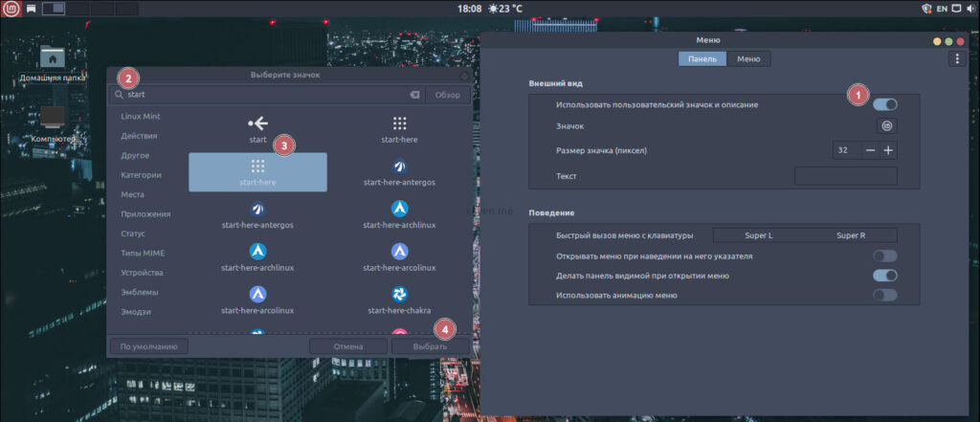Click the icon chooser button beside Значок
This screenshot has height=422, width=980.
pyautogui.click(x=887, y=125)
